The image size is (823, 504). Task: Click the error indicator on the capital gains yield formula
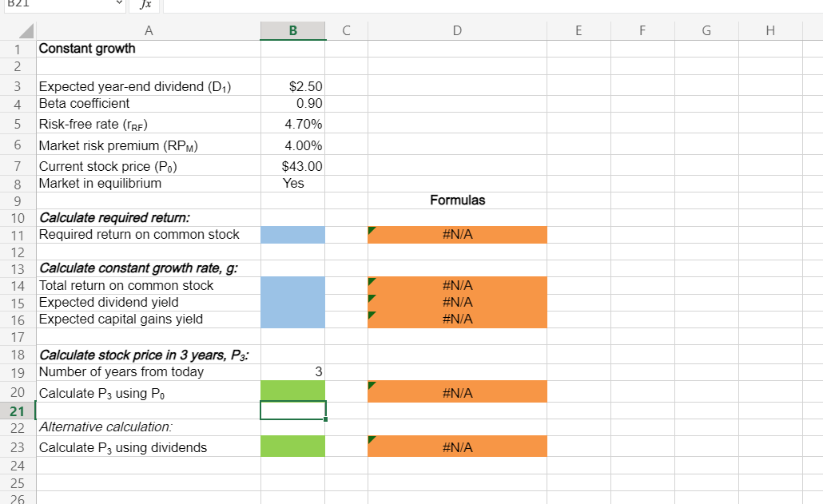[371, 312]
